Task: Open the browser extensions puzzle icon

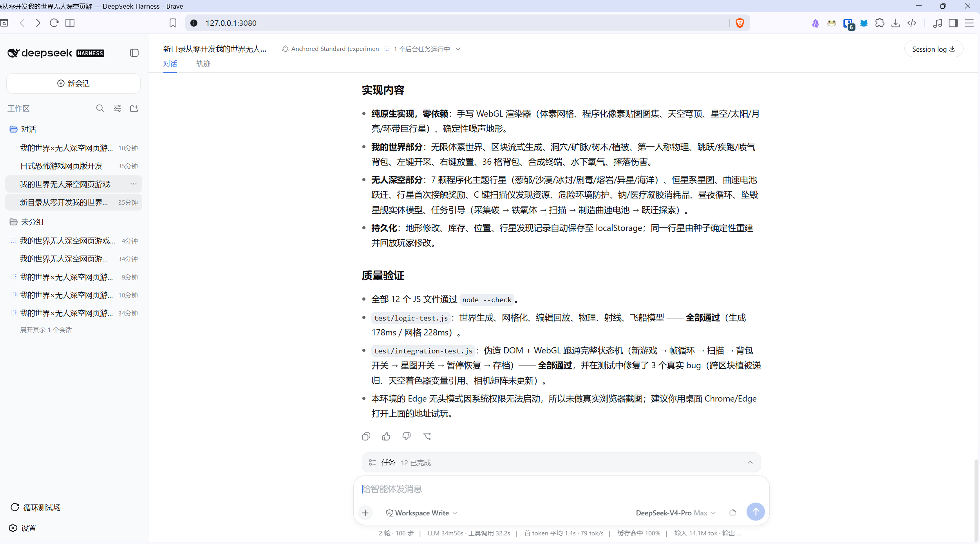Action: click(880, 23)
